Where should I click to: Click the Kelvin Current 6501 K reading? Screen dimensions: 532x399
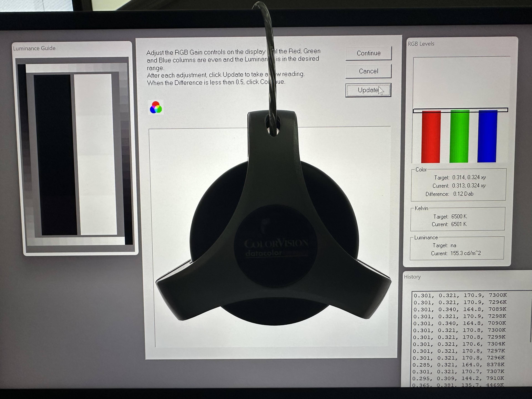pyautogui.click(x=459, y=224)
